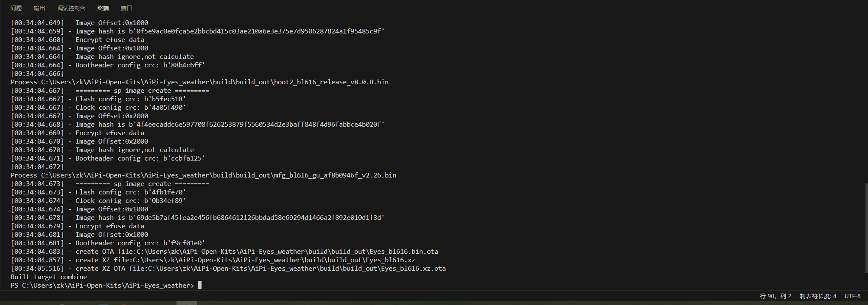
Task: Click Image Offset:0x1000 at 00:34:04.681
Action: tap(112, 235)
